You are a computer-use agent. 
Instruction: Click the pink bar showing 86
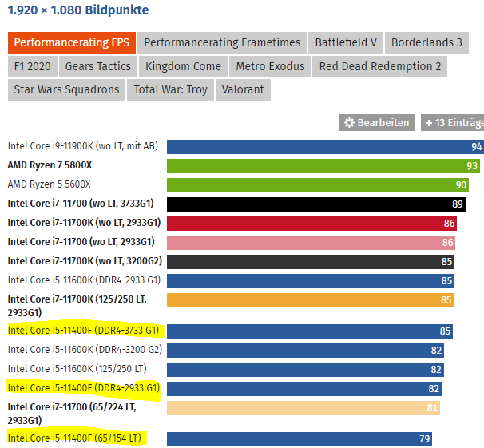tap(311, 243)
